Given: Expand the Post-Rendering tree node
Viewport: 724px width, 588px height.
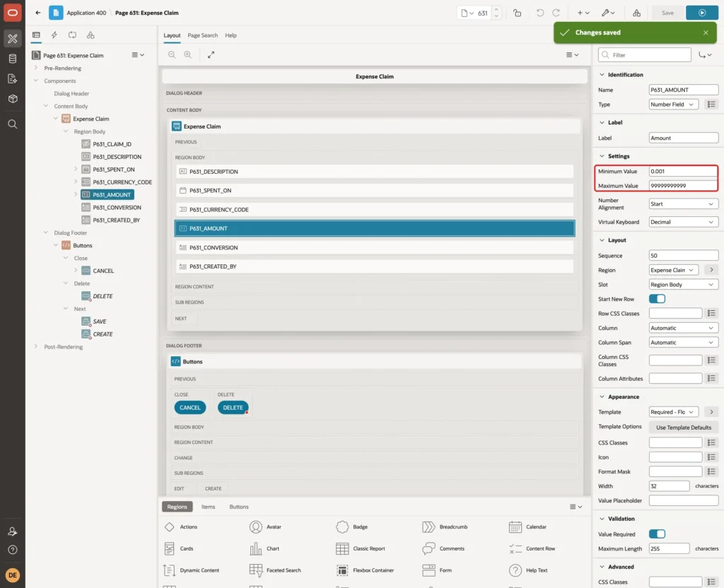Looking at the screenshot, I should [36, 346].
